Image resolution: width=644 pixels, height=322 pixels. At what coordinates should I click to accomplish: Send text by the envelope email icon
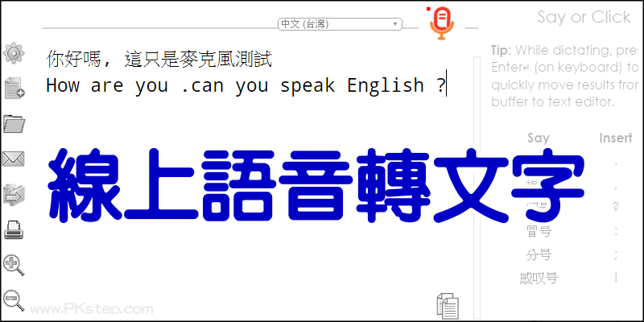[x=14, y=159]
